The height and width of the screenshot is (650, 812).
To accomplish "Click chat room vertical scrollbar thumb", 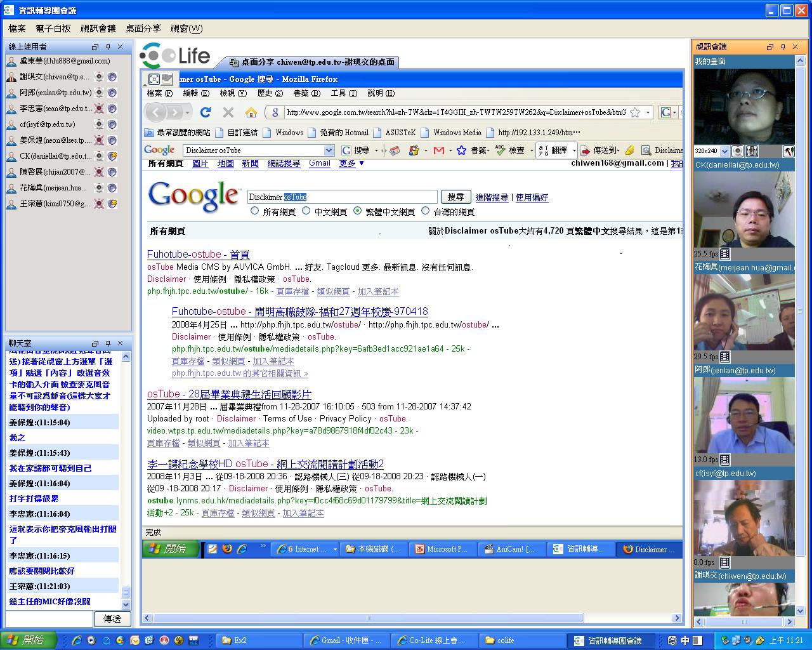I will coord(126,592).
